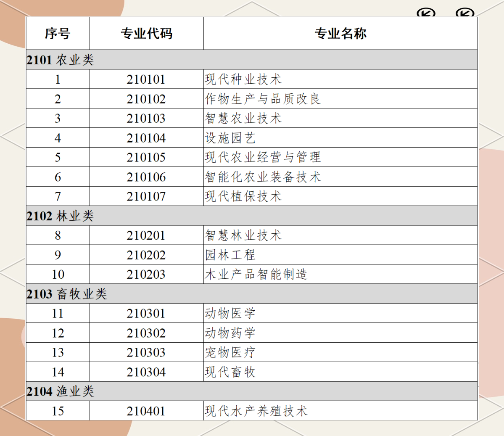Click code cell 210105
Viewport: 504px width, 436px height.
146,157
